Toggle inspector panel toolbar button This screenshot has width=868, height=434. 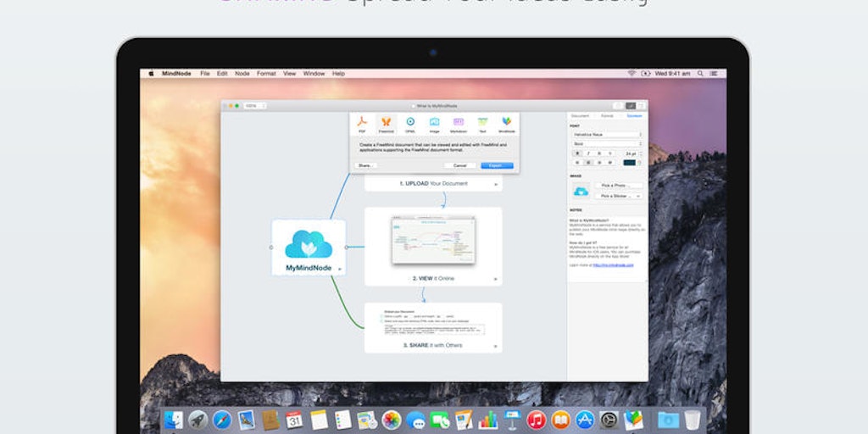tap(631, 106)
